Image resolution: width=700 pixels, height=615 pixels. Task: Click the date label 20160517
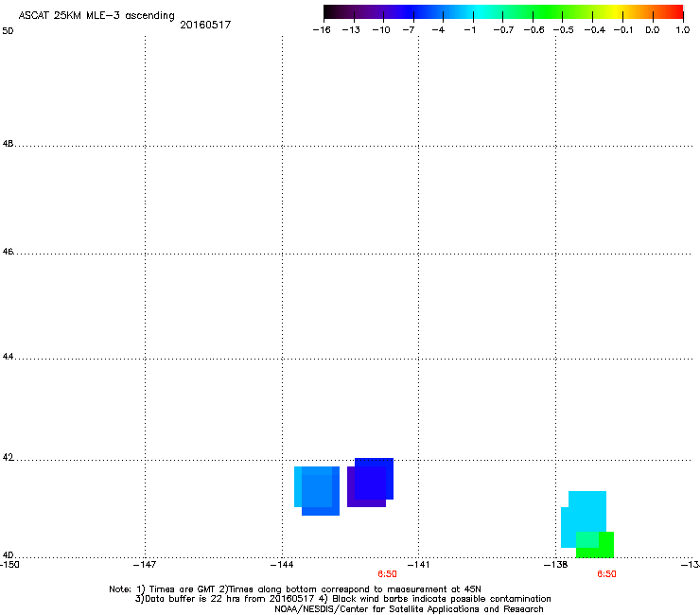pyautogui.click(x=205, y=25)
